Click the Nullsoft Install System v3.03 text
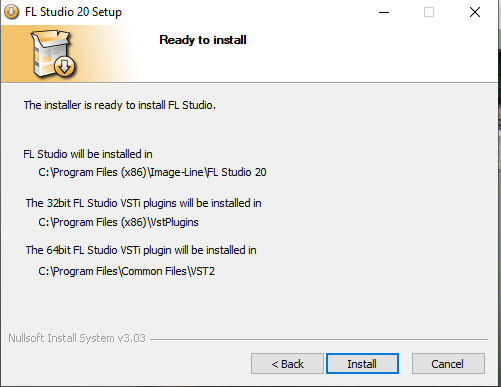Image resolution: width=501 pixels, height=387 pixels. point(77,338)
